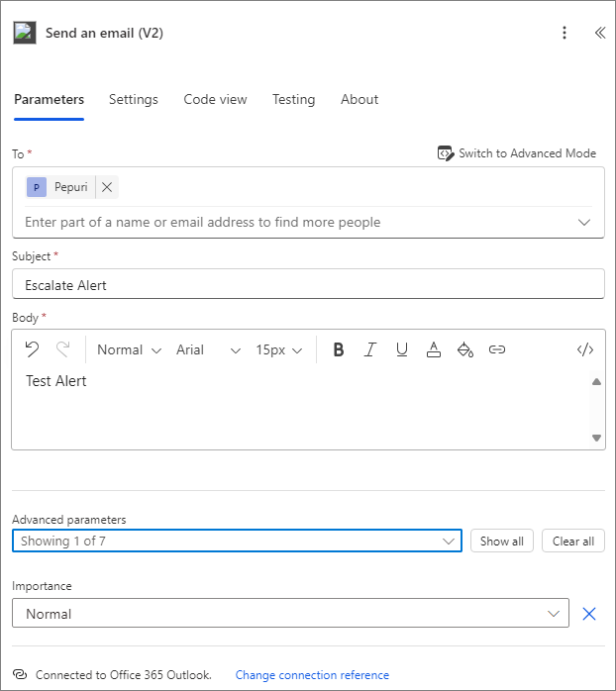The width and height of the screenshot is (616, 691).
Task: Toggle underline formatting in the body
Action: click(x=402, y=349)
